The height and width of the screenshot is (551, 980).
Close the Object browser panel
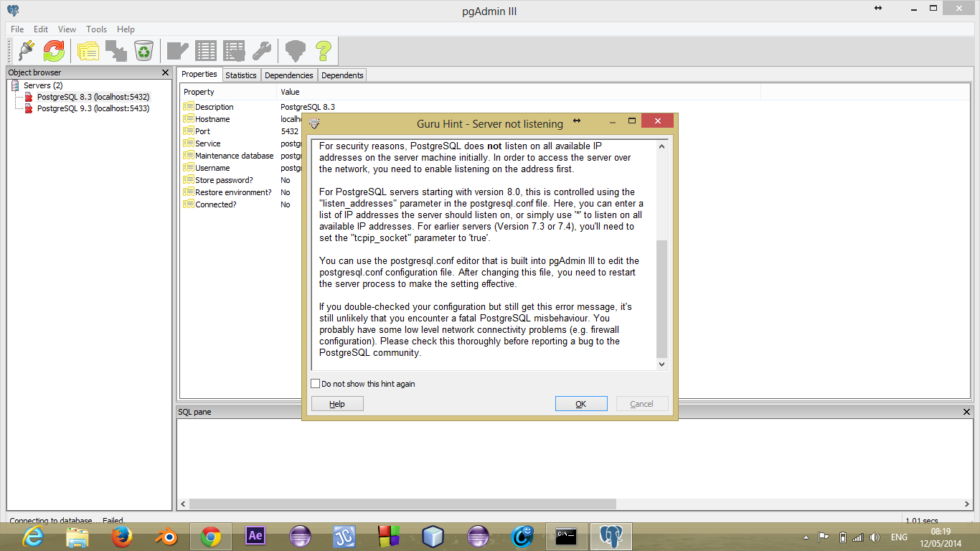pos(165,72)
